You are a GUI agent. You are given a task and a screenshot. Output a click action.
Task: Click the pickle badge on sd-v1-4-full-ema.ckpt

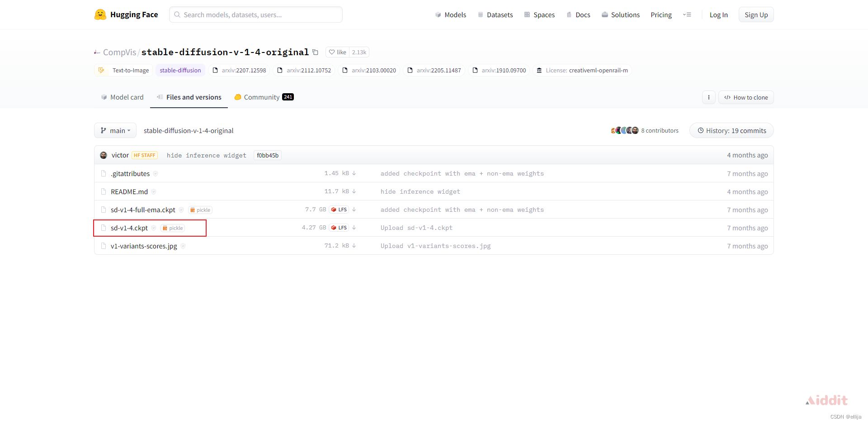point(200,210)
